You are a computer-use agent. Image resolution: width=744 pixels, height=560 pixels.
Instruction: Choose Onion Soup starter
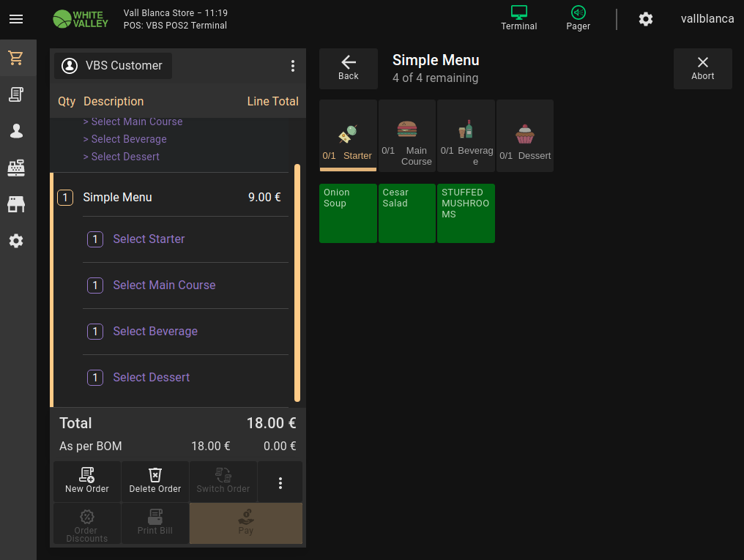tap(348, 213)
